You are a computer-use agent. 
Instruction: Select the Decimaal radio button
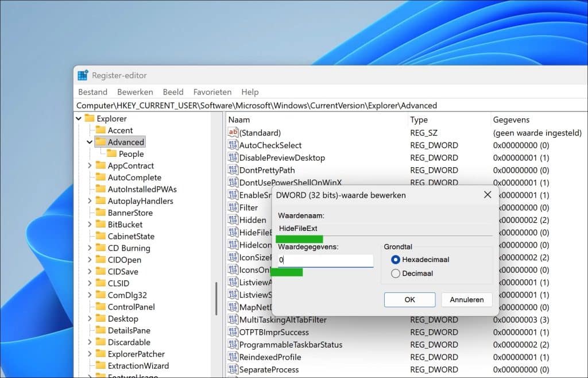coord(395,273)
